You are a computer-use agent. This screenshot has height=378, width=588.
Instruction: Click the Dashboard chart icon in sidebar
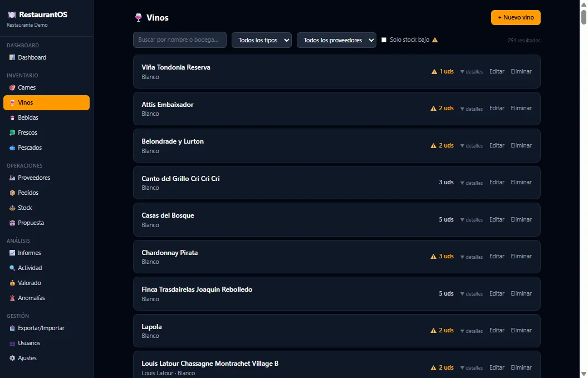point(12,57)
